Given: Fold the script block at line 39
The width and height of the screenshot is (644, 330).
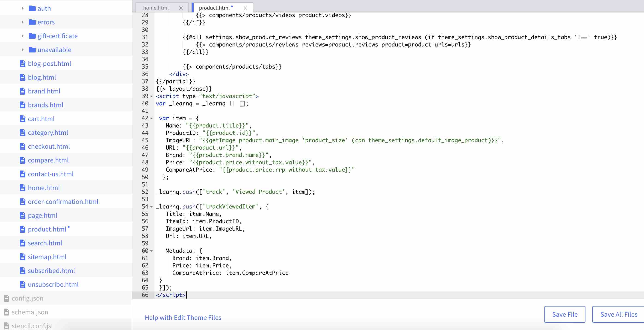Looking at the screenshot, I should click(x=152, y=96).
